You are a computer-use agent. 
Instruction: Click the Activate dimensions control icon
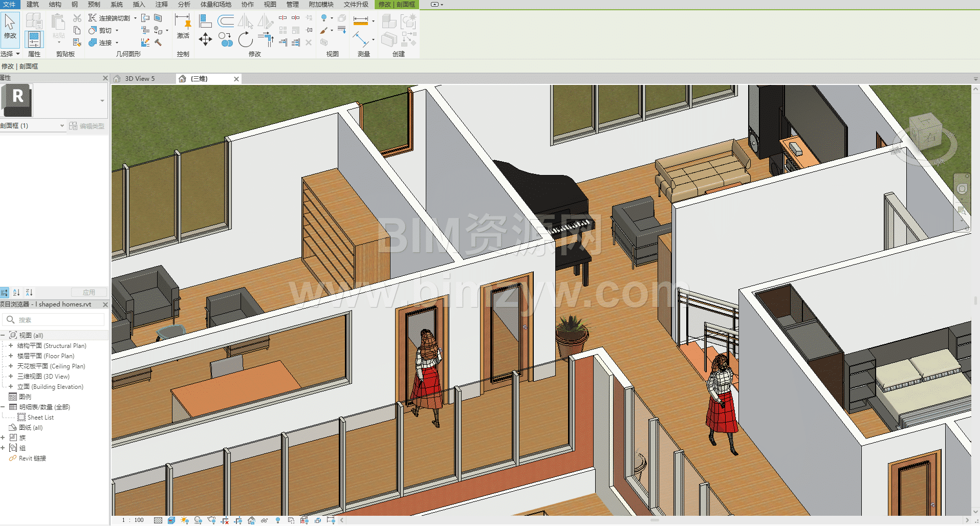tap(183, 28)
